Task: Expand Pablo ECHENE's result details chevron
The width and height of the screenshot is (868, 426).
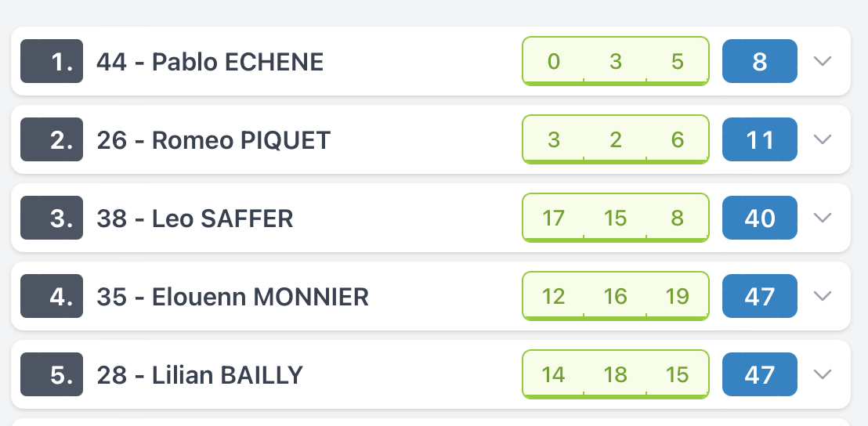Action: pyautogui.click(x=823, y=61)
